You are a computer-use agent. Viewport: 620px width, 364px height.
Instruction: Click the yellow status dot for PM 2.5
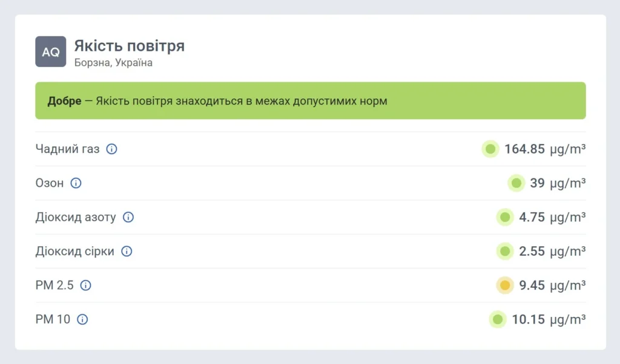505,285
